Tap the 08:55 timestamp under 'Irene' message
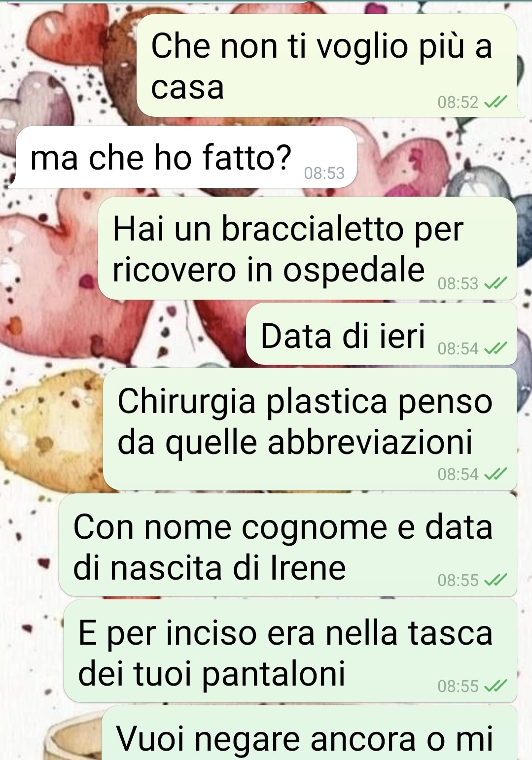This screenshot has width=532, height=760. [x=458, y=580]
